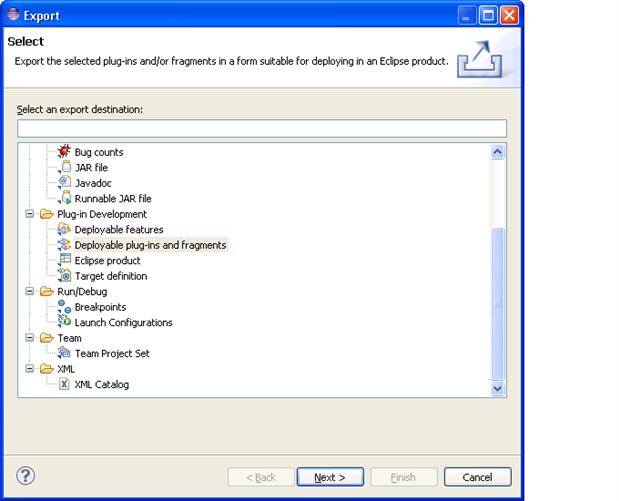Select "Deployable plug-ins and fragments" entry
619x501 pixels.
coord(150,245)
